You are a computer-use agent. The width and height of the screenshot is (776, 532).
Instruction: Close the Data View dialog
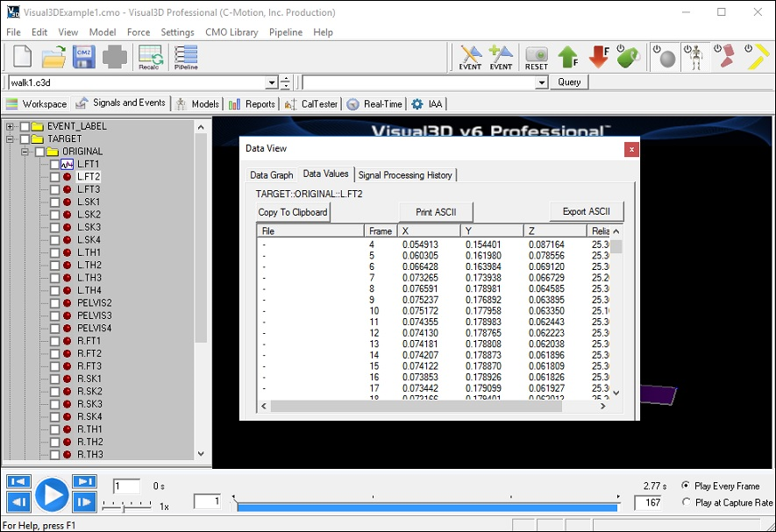point(631,149)
